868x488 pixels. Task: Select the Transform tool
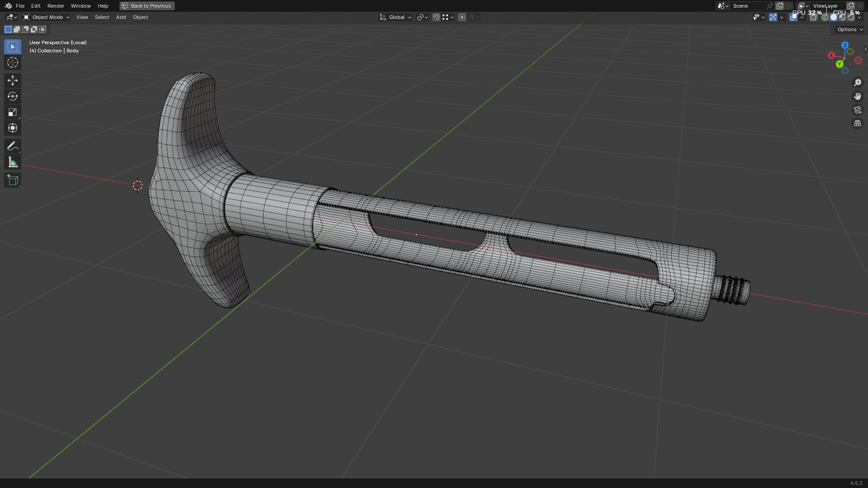[x=13, y=128]
